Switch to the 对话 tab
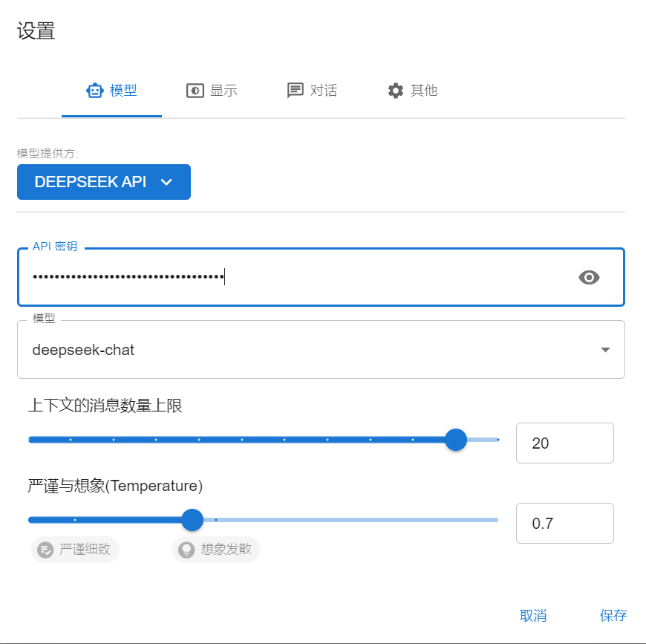Image resolution: width=646 pixels, height=644 pixels. pos(313,91)
